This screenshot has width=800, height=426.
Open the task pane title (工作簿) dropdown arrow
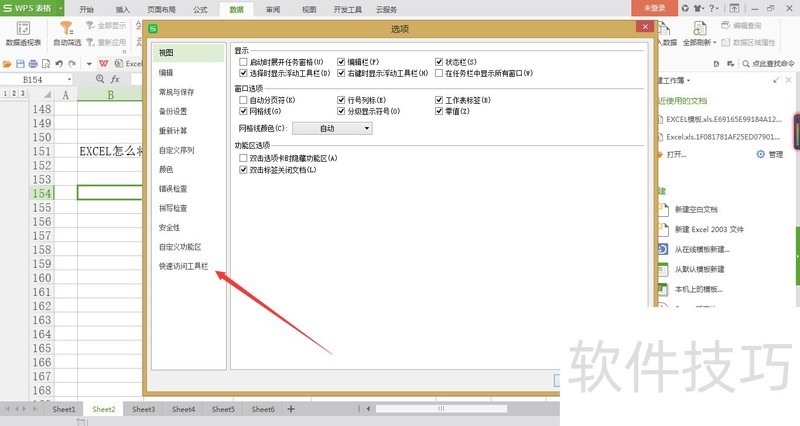click(x=688, y=81)
